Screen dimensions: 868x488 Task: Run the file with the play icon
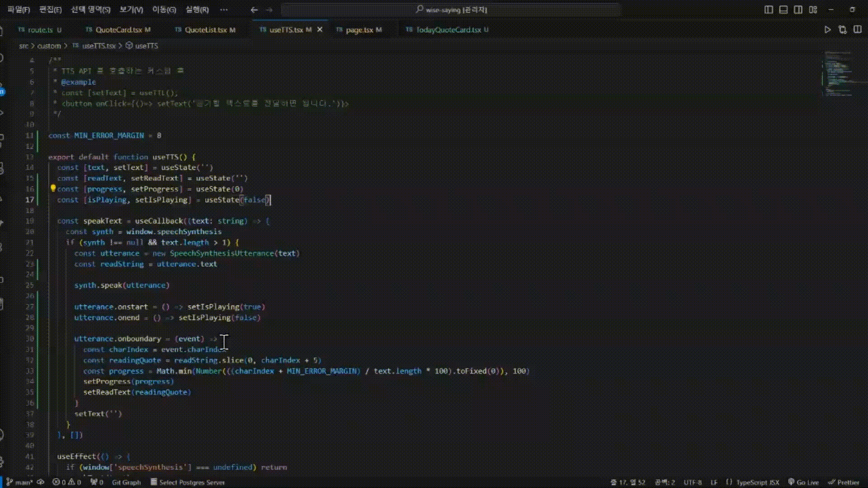pos(827,30)
